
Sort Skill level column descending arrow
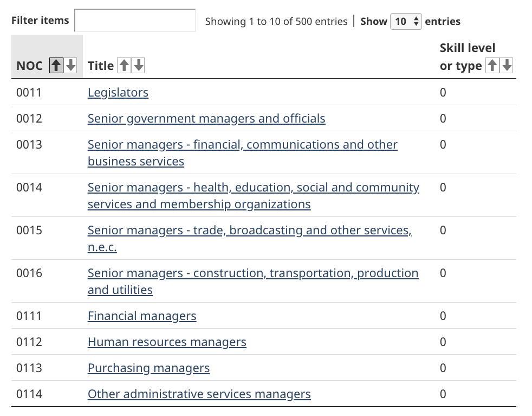(507, 66)
